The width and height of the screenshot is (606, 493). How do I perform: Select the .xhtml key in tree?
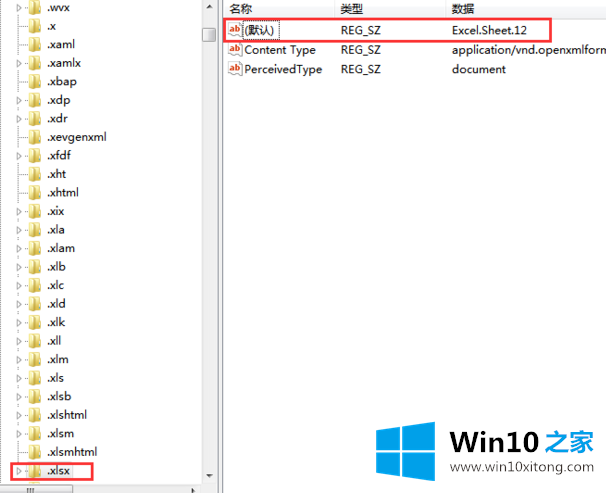tap(63, 192)
